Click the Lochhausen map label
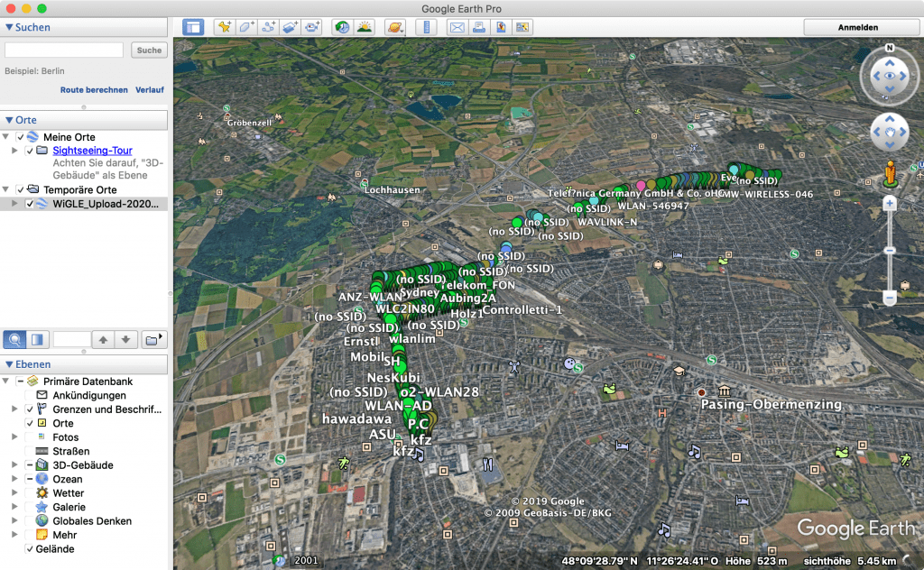This screenshot has width=924, height=570. 393,189
